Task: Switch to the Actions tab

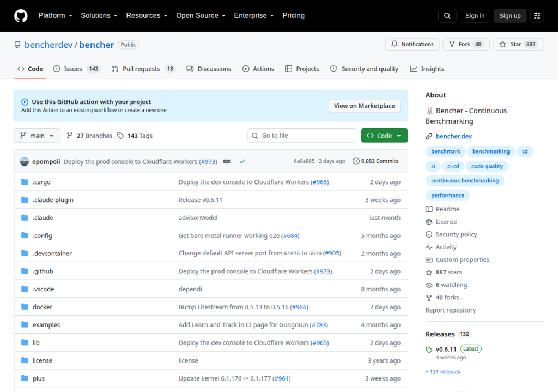Action: (258, 69)
